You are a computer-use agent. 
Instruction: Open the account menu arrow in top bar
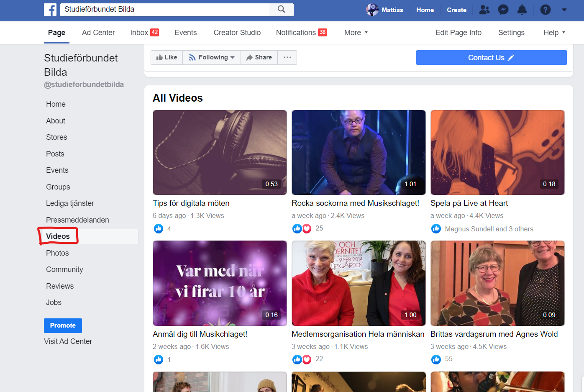[564, 10]
